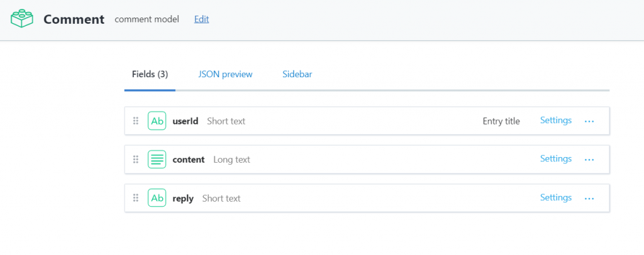Open Settings for the userId field

[555, 121]
